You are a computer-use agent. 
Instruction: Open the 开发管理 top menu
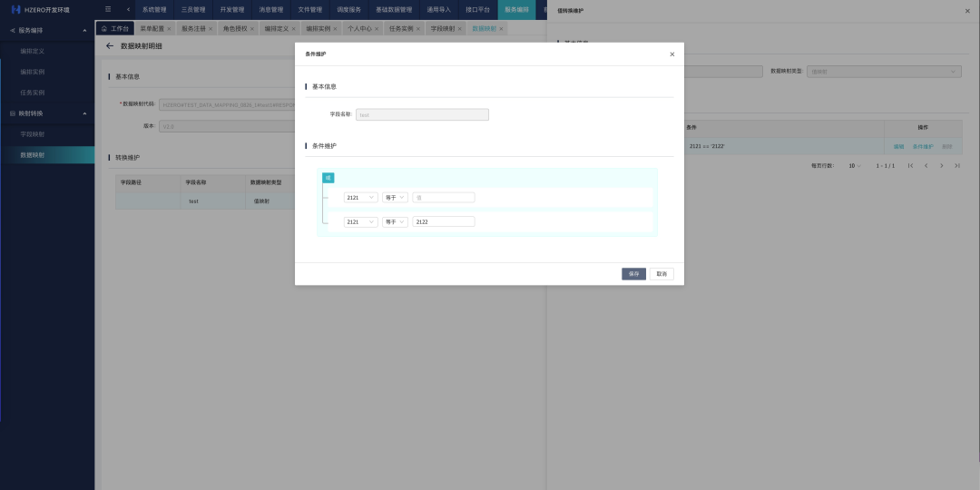pyautogui.click(x=232, y=9)
